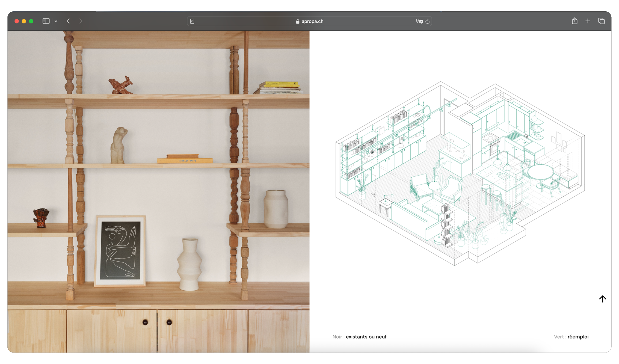Enter full screen with the green button

tap(31, 21)
